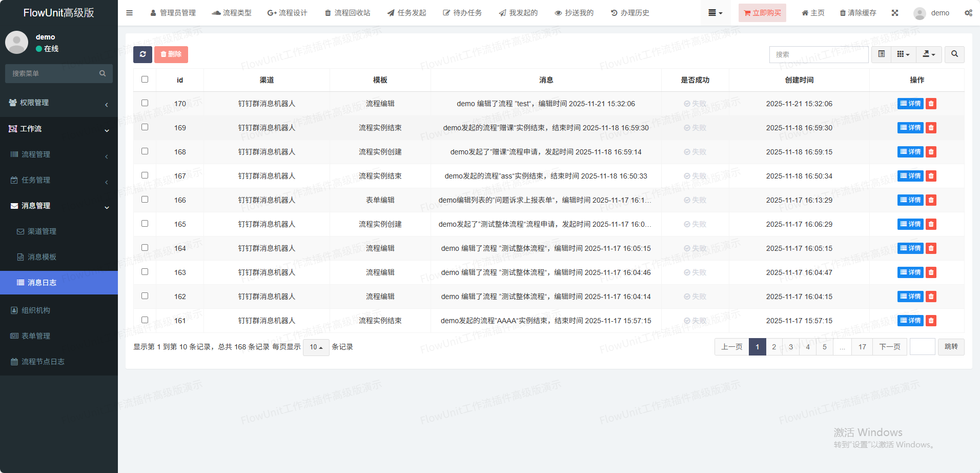Check the select-all checkbox in table header
This screenshot has height=473, width=980.
[145, 80]
